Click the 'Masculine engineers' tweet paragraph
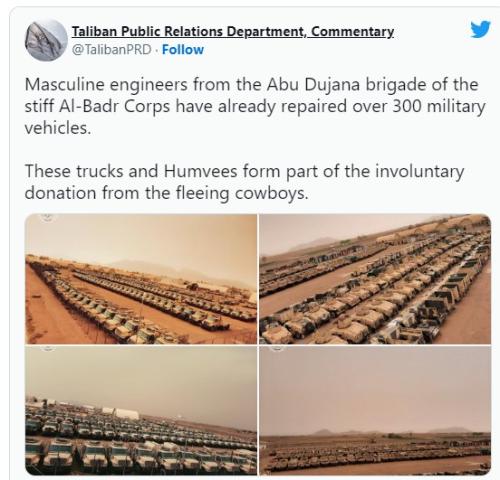The image size is (500, 480). point(255,106)
